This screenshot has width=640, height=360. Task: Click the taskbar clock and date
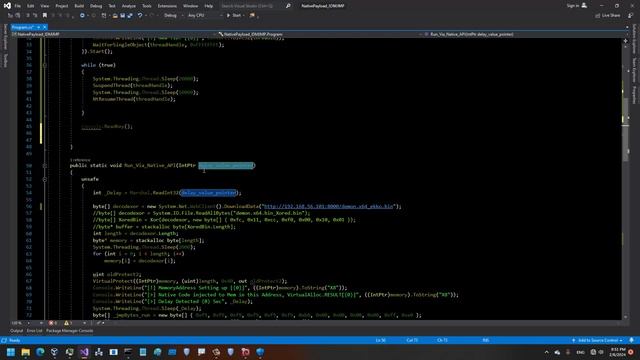click(x=618, y=352)
